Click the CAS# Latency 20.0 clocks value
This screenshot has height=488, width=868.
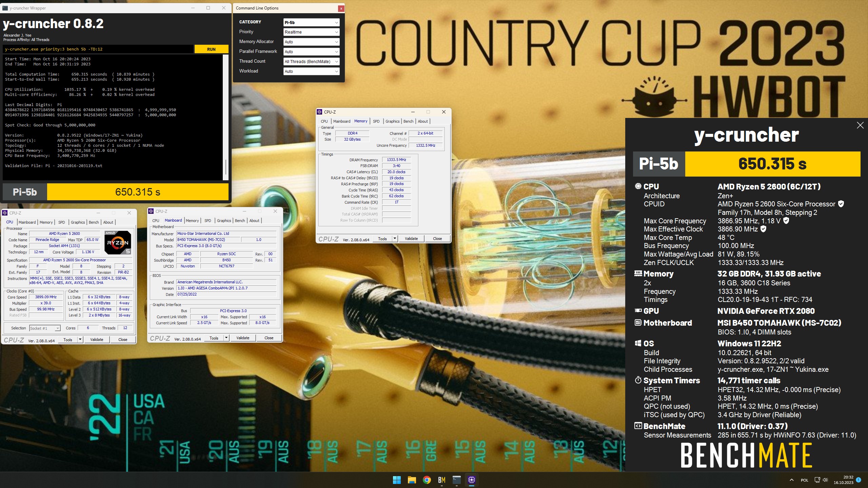tap(396, 172)
